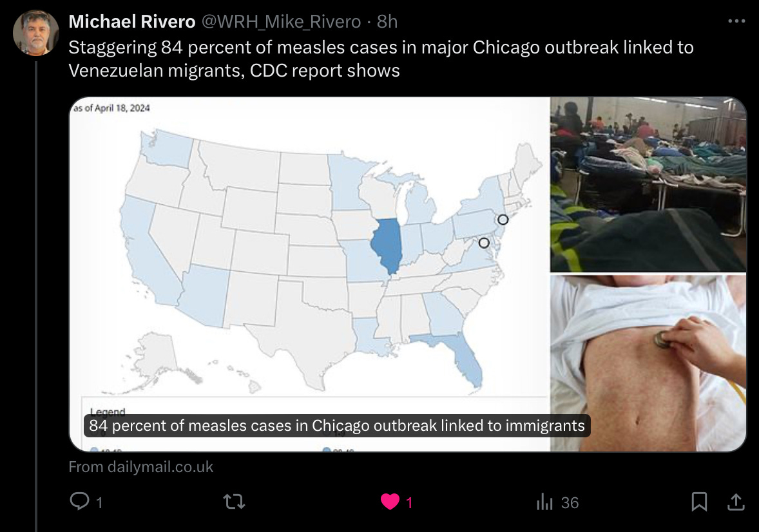Screen dimensions: 759x532
Task: Click the upper circle marker near New Jersey
Action: click(503, 220)
